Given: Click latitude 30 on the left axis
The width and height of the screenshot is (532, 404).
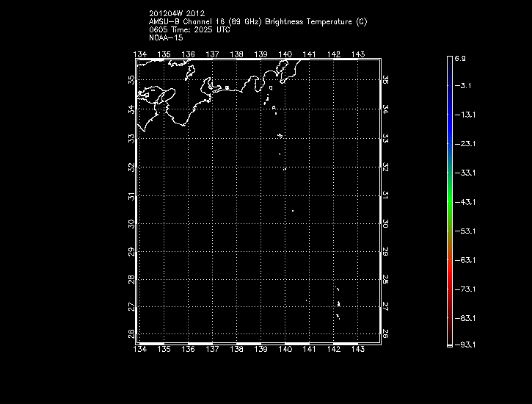Looking at the screenshot, I should point(131,224).
